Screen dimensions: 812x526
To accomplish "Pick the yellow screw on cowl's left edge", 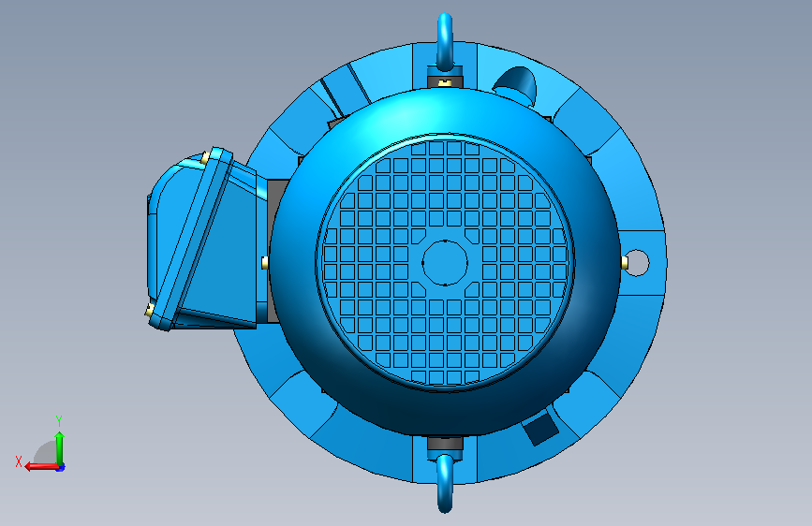I will [x=265, y=262].
